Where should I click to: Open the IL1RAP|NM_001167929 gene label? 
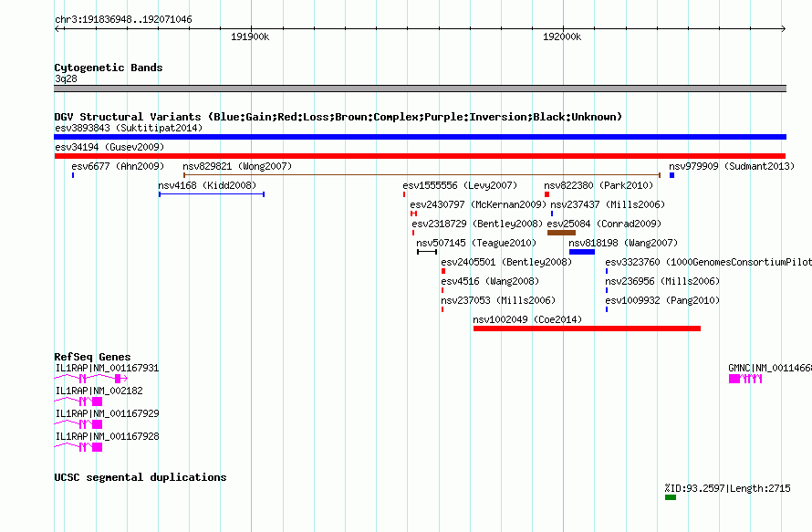107,414
